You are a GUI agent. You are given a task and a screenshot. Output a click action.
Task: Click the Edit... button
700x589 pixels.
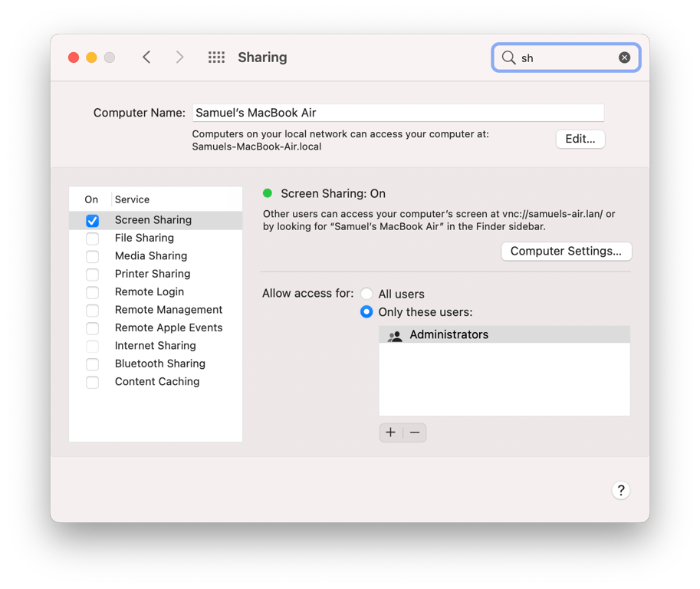tap(580, 139)
